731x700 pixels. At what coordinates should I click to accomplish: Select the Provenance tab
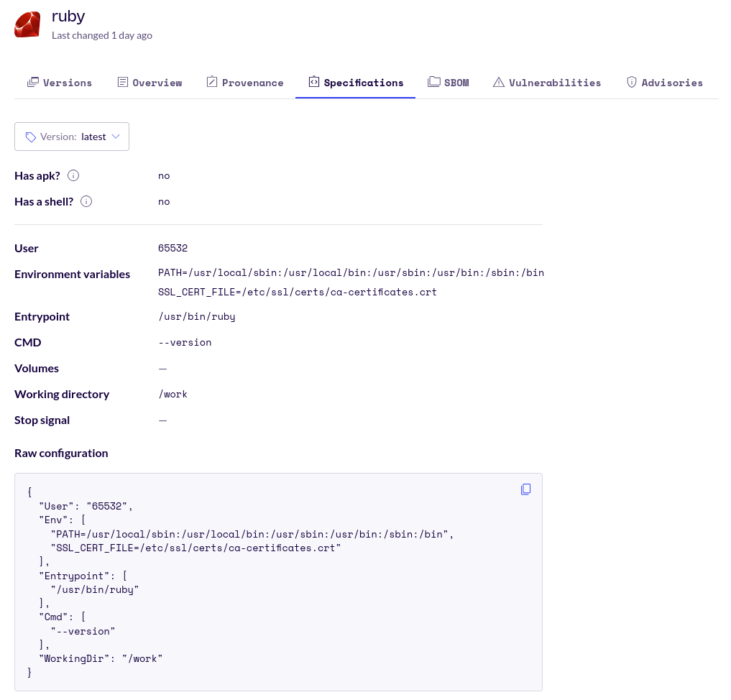(x=244, y=82)
